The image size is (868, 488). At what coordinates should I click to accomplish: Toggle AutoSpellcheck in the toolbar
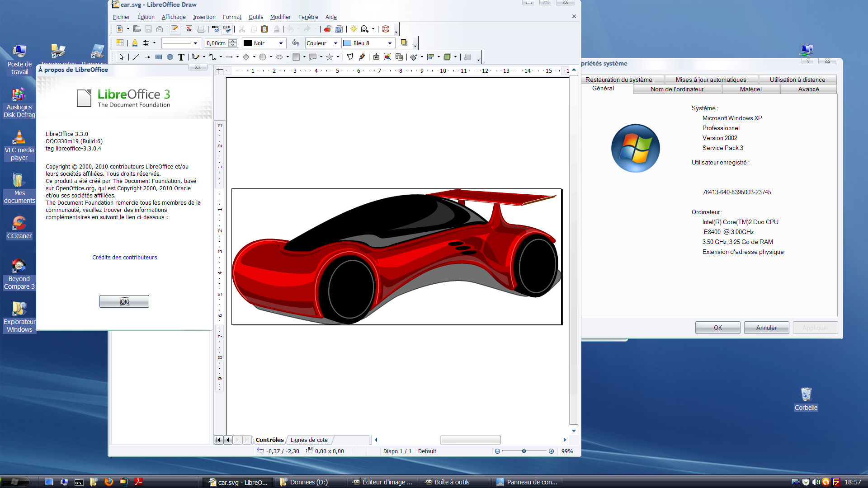pos(227,29)
